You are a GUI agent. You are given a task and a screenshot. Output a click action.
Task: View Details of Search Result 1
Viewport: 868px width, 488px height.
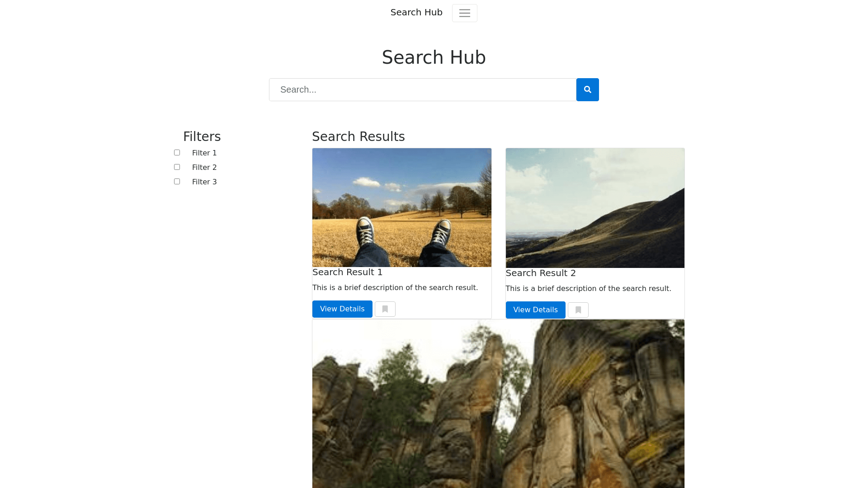[x=342, y=309]
